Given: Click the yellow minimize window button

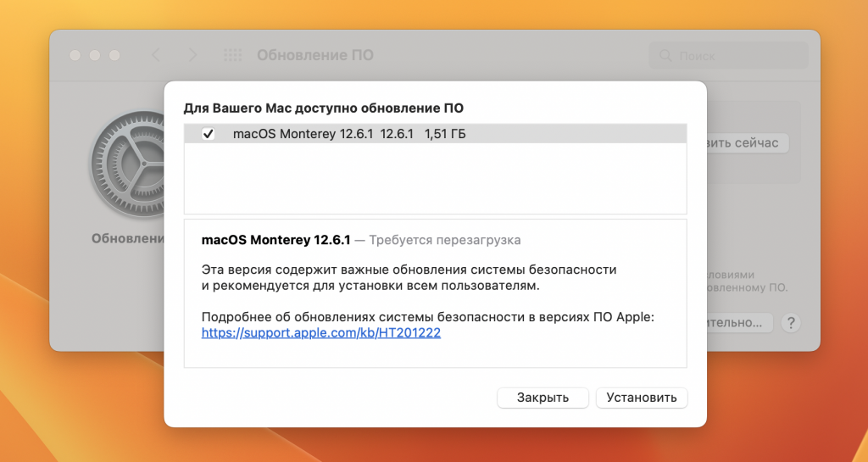Looking at the screenshot, I should [95, 55].
